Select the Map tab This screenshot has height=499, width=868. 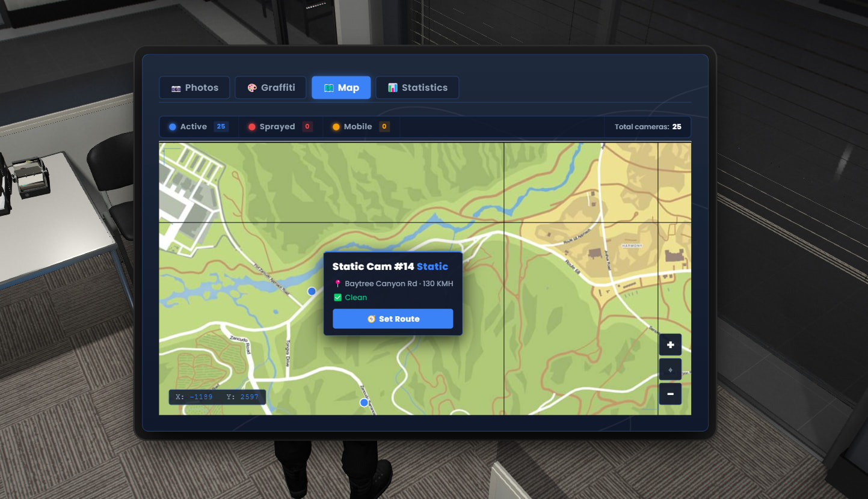(x=341, y=88)
